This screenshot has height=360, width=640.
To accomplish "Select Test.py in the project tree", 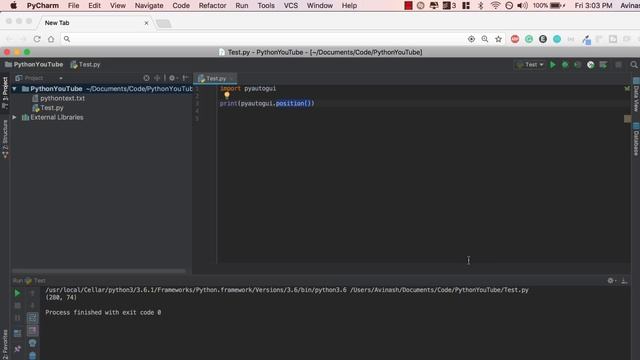I will click(x=52, y=108).
